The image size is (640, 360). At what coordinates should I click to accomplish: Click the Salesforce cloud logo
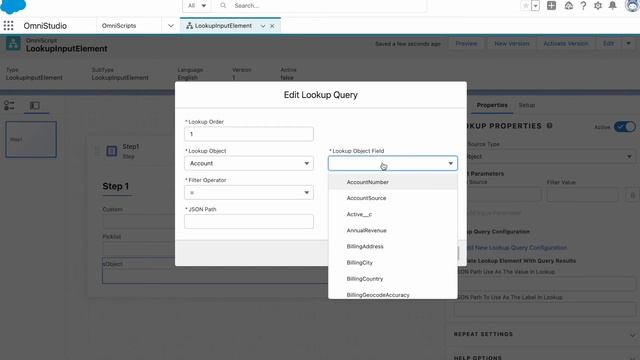(x=13, y=6)
